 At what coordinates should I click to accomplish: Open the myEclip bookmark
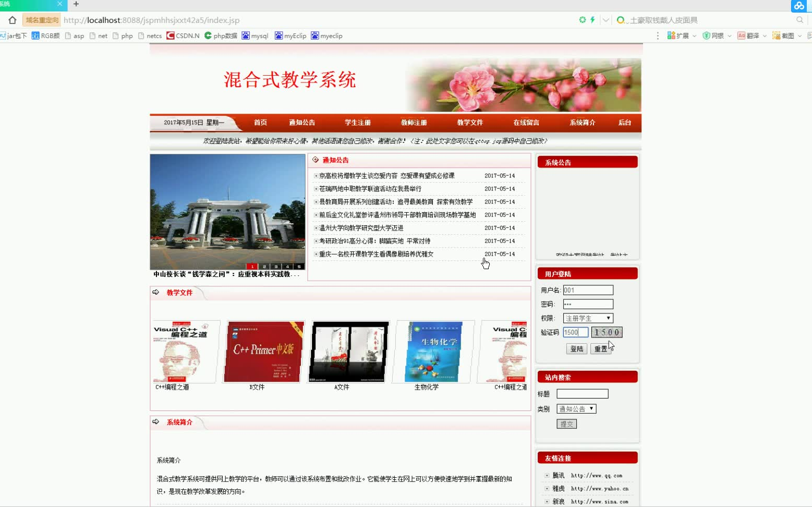point(290,35)
